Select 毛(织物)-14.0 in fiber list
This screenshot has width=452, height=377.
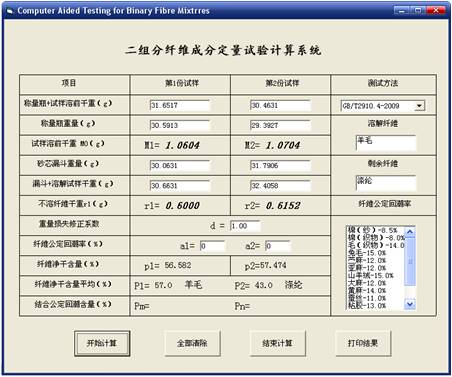click(376, 245)
